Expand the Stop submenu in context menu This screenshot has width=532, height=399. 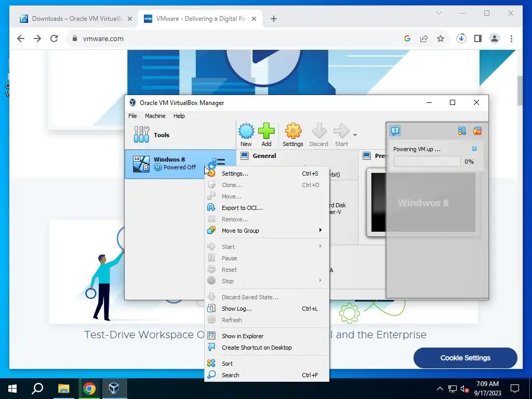click(x=267, y=281)
